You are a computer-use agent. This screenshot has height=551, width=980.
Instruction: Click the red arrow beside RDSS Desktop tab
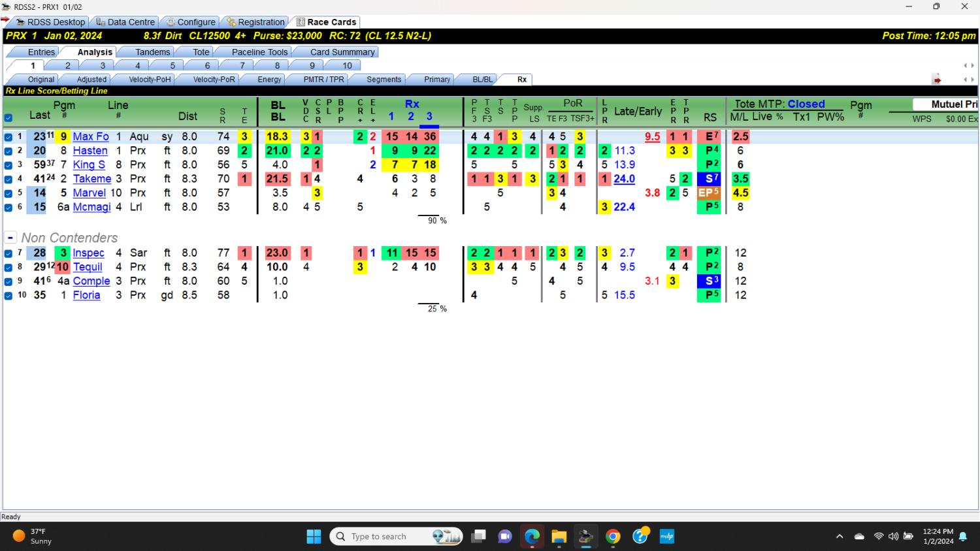[x=5, y=20]
